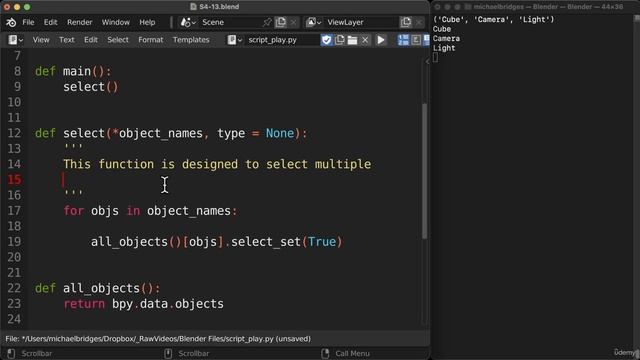Open the Select menu
Viewport: 640px width, 360px height.
tap(118, 40)
